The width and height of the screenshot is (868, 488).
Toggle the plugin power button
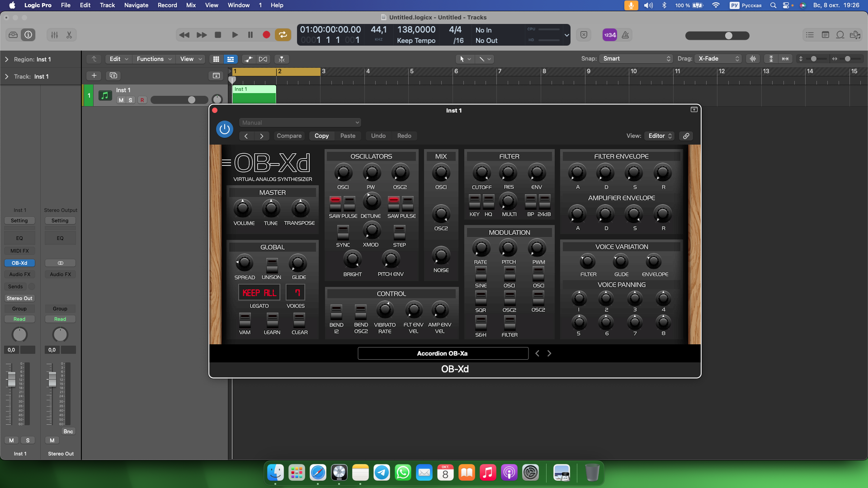(x=224, y=129)
